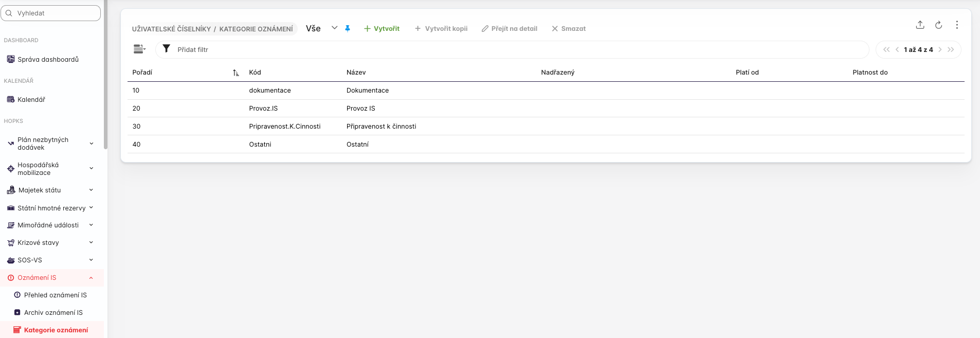Collapse the Oznámení IS section

tap(91, 278)
